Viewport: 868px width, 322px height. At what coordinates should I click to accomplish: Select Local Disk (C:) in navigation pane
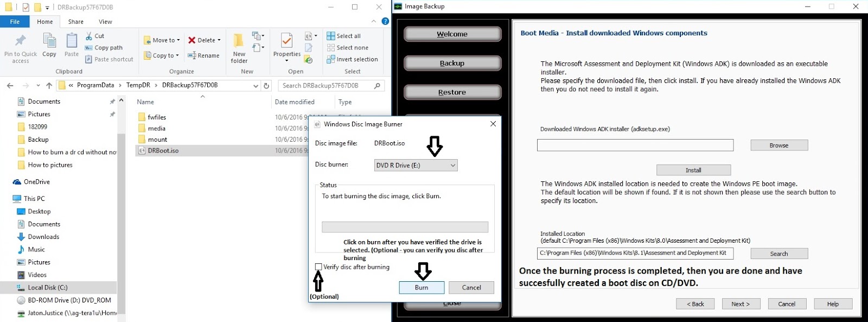tap(48, 288)
